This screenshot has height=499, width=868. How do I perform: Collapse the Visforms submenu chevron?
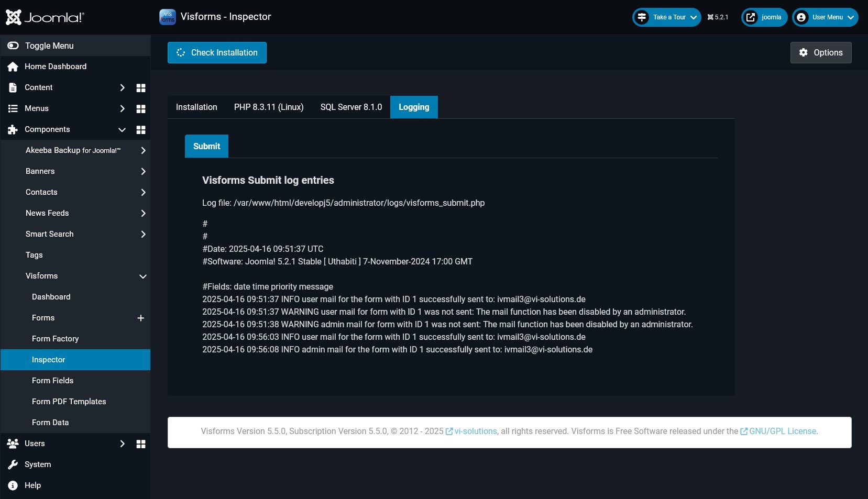[143, 276]
